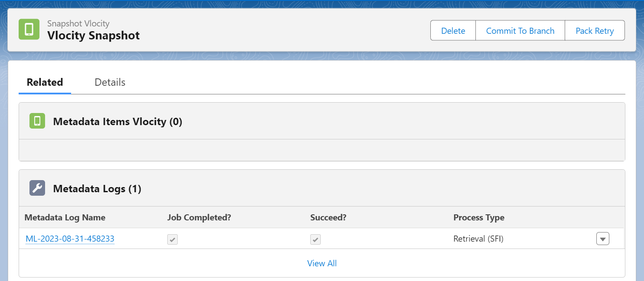This screenshot has width=644, height=281.
Task: Hit the Pack Retry button
Action: point(595,31)
